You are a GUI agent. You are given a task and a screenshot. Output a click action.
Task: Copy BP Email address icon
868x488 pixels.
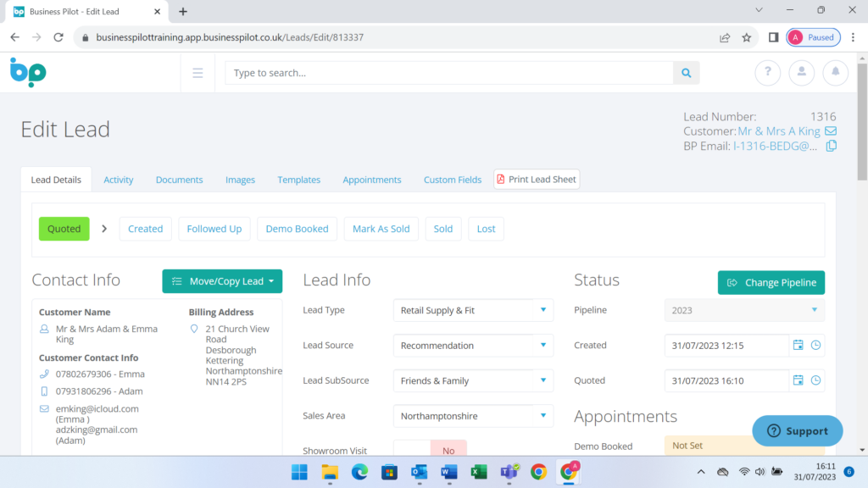[x=831, y=146]
